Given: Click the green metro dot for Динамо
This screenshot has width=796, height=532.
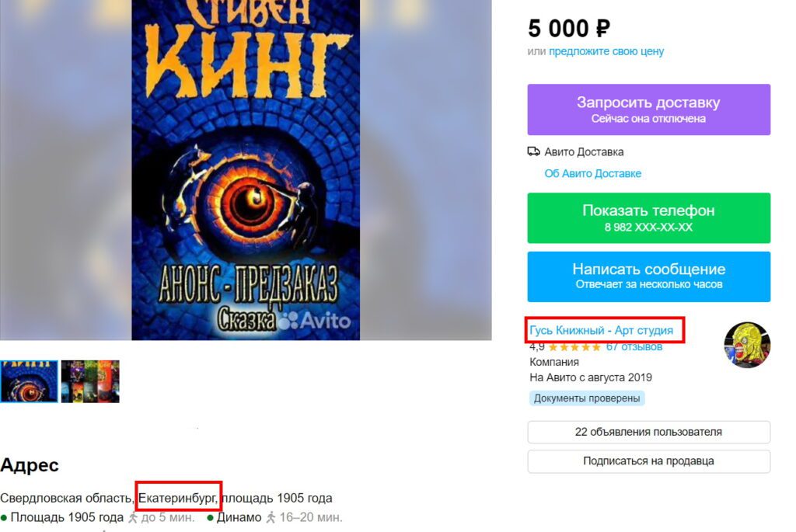Looking at the screenshot, I should [x=210, y=518].
